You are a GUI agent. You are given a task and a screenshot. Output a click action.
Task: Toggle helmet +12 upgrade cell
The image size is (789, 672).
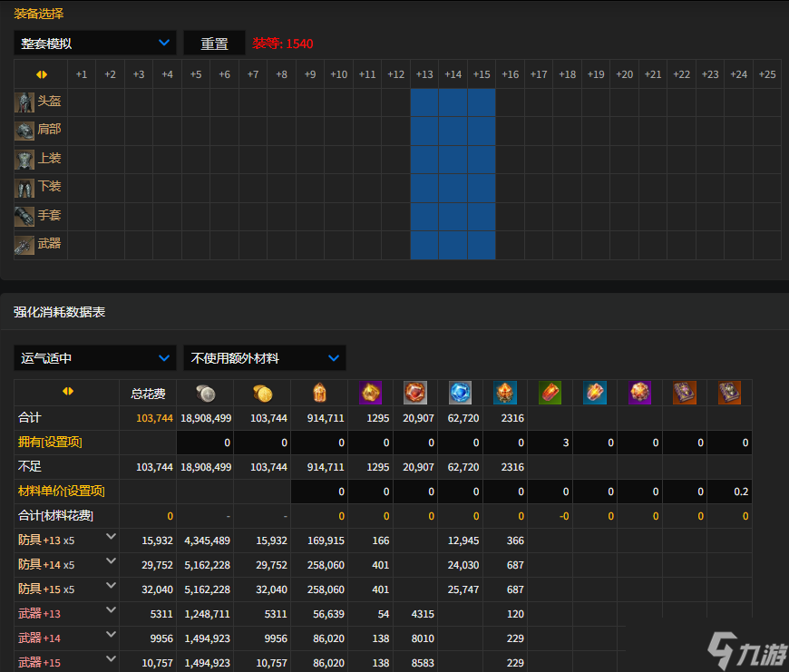coord(395,102)
